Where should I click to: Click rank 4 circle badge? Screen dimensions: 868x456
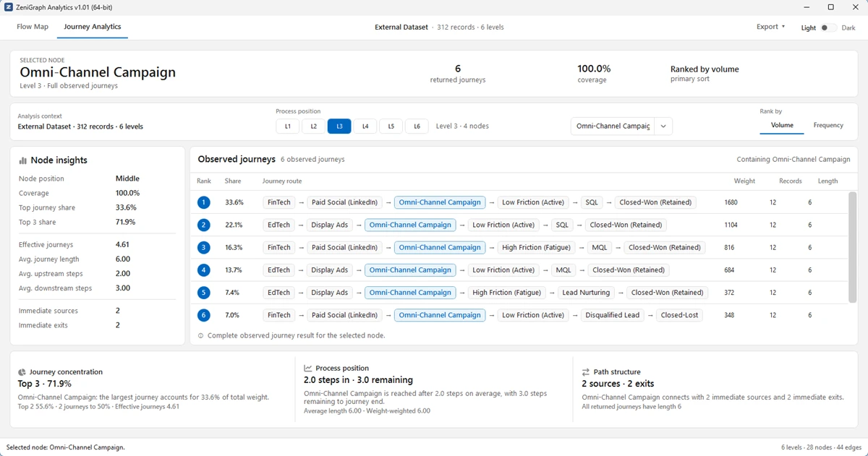tap(204, 270)
